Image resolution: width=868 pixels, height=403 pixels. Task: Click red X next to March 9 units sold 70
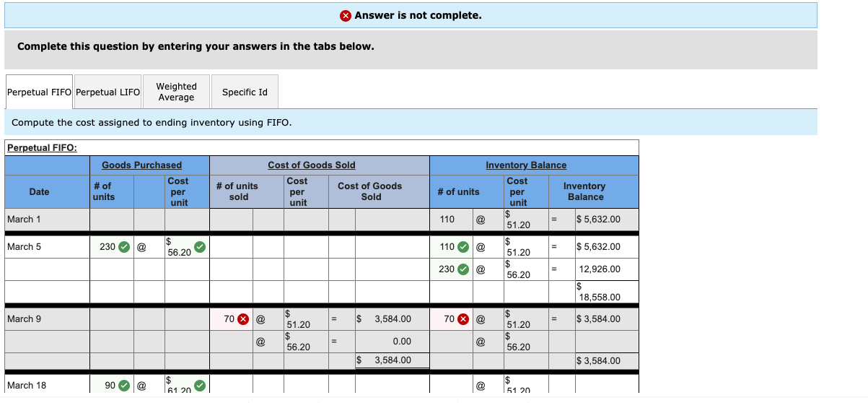[244, 319]
